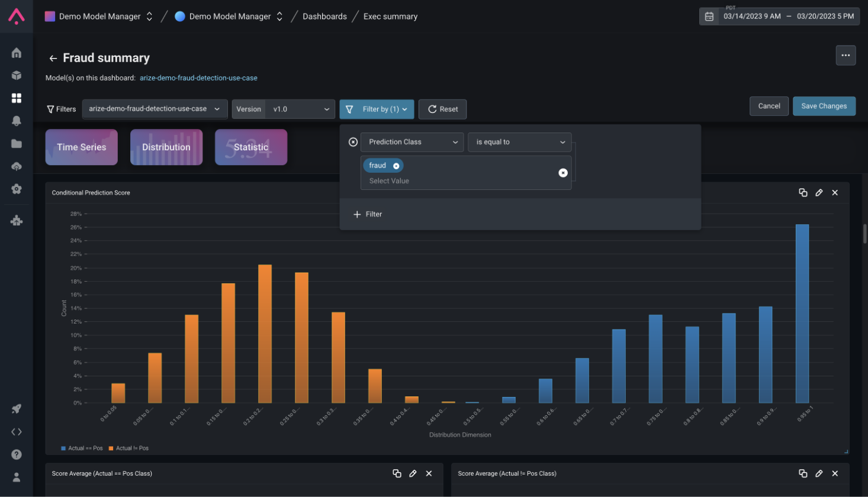Viewport: 868px width, 497px height.
Task: Click the Arize logo icon
Action: point(17,16)
